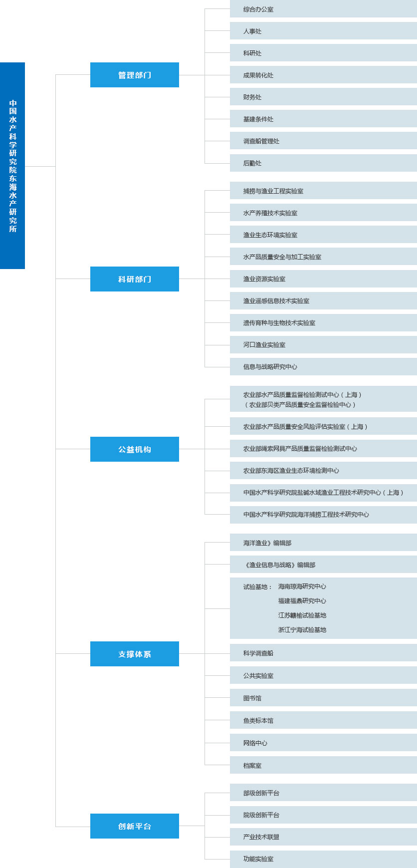Viewport: 417px width, 868px height.
Task: Click 渔业资源实验室
Action: coord(323,279)
